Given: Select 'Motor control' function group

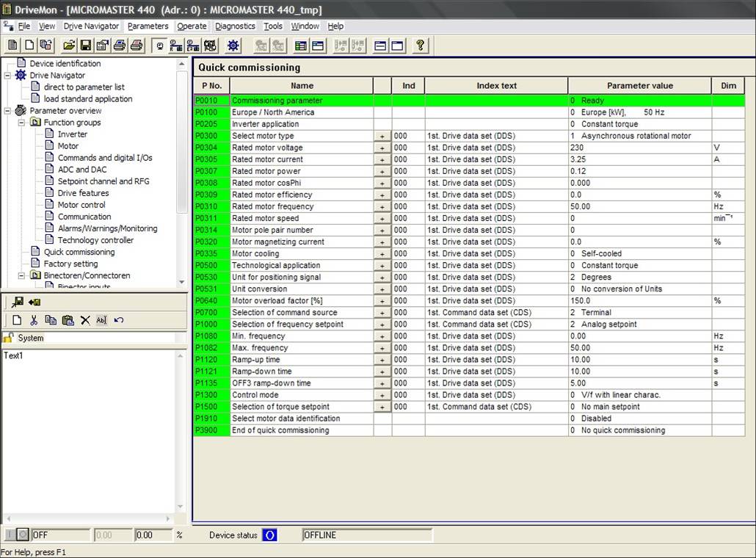Looking at the screenshot, I should tap(81, 205).
